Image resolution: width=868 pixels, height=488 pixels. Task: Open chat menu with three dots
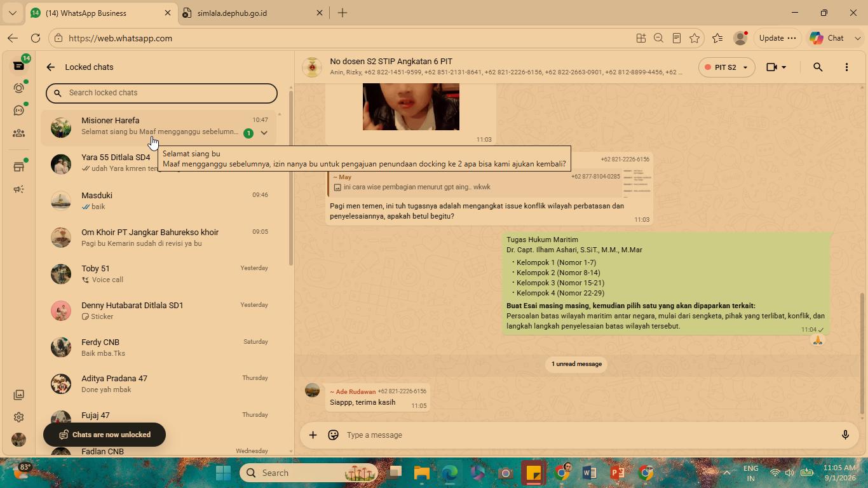[x=846, y=67]
